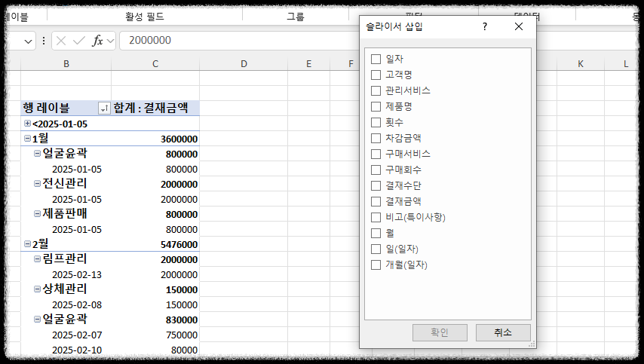Check the 일자 field checkbox

tap(376, 59)
